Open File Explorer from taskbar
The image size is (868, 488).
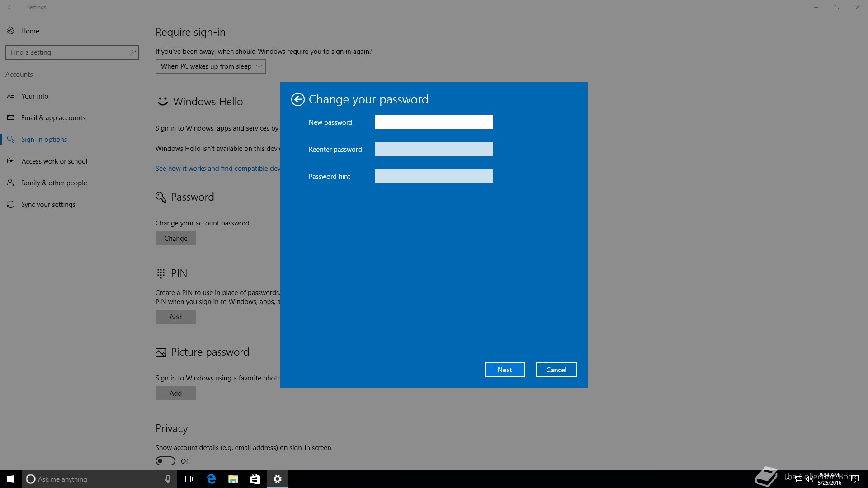tap(233, 479)
